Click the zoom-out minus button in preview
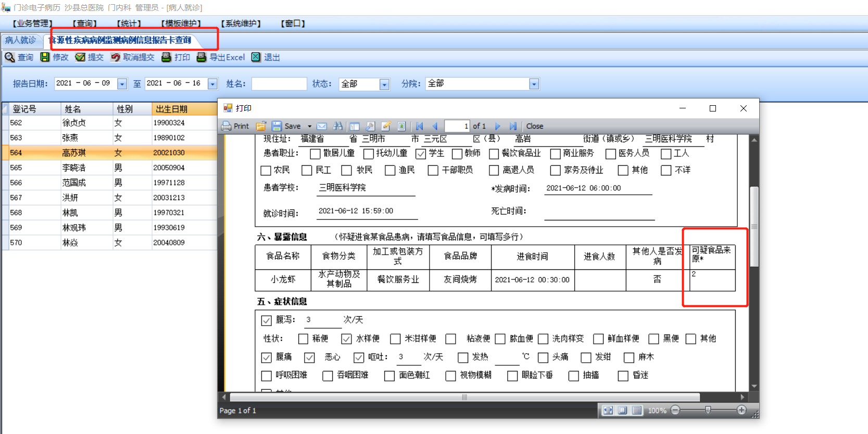Image resolution: width=868 pixels, height=434 pixels. tap(675, 411)
